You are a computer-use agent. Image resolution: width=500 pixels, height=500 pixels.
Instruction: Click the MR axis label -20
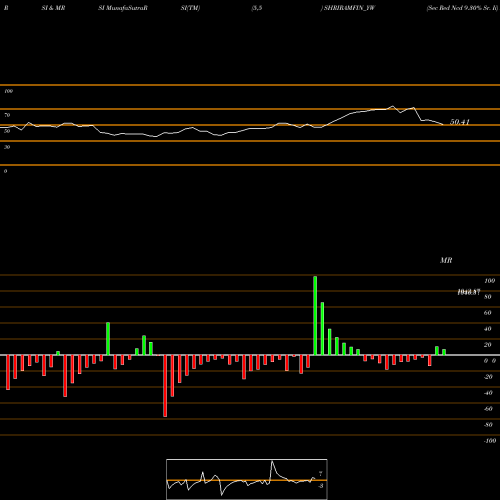click(488, 377)
